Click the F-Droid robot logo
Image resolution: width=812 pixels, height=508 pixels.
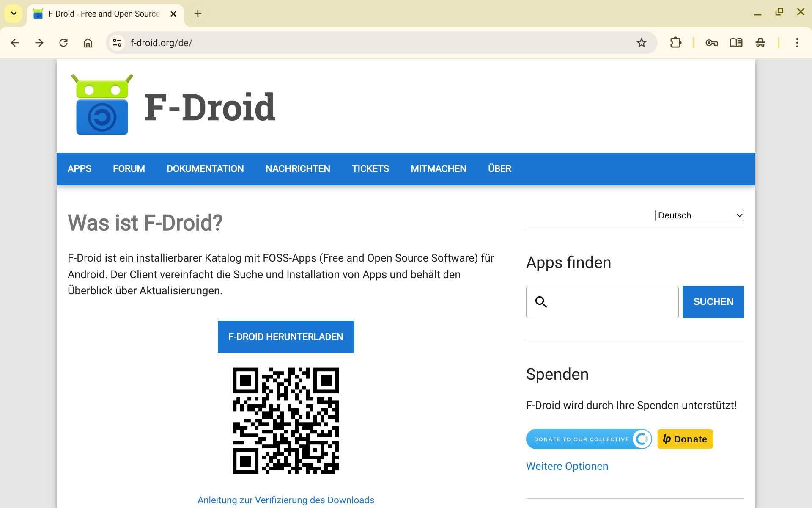click(x=102, y=105)
